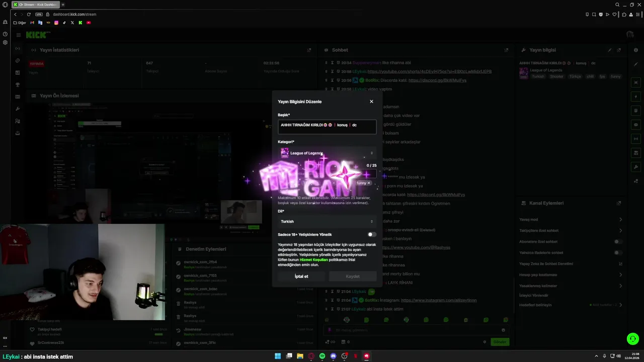This screenshot has height=362, width=644.
Task: Click the green Gönder send button
Action: 500,342
